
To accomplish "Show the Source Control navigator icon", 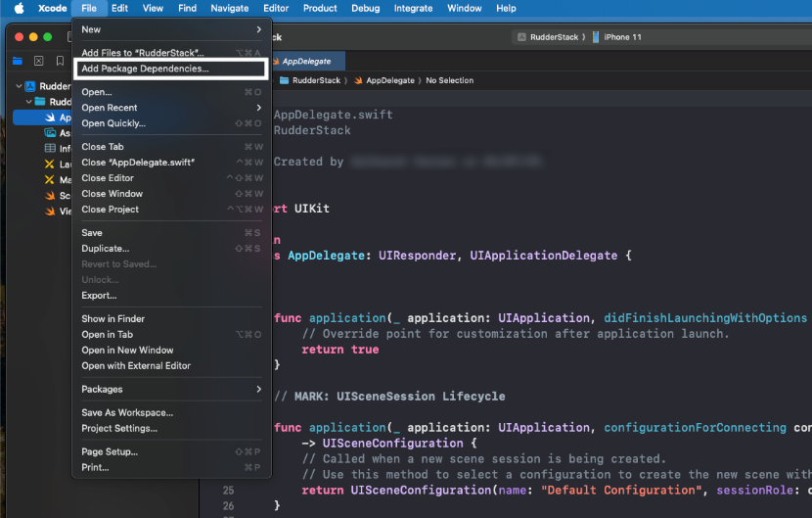I will click(39, 61).
